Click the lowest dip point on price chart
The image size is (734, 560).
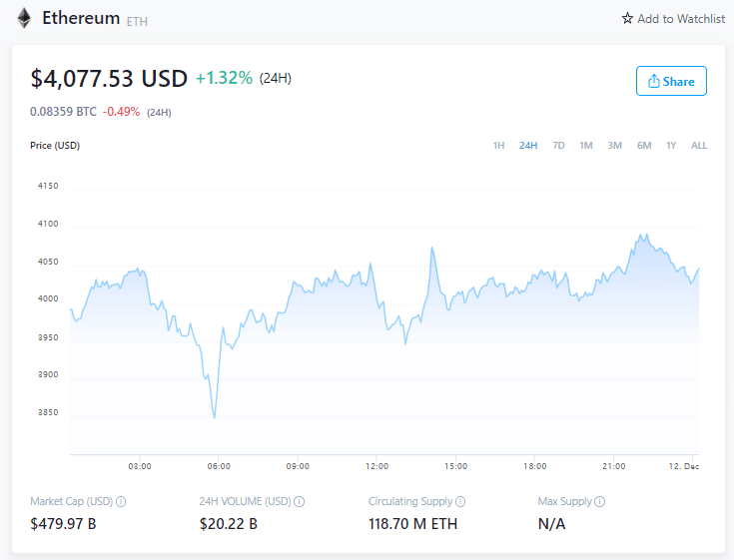point(215,417)
